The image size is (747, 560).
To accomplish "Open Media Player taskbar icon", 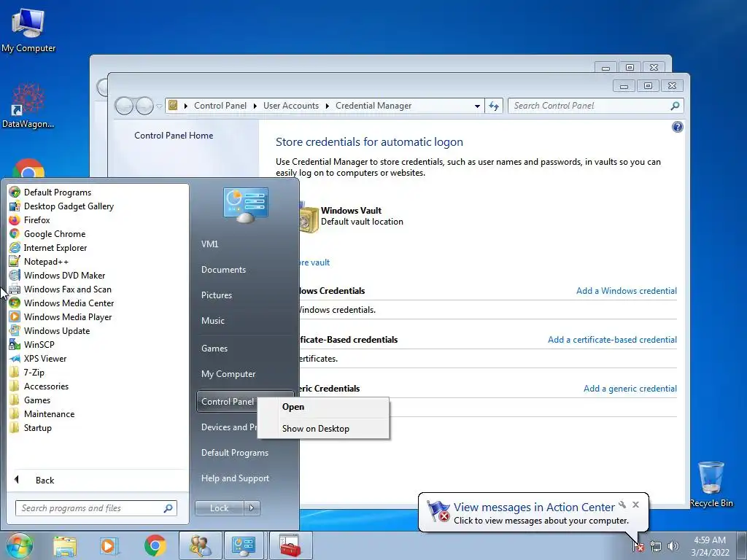I will coord(109,545).
